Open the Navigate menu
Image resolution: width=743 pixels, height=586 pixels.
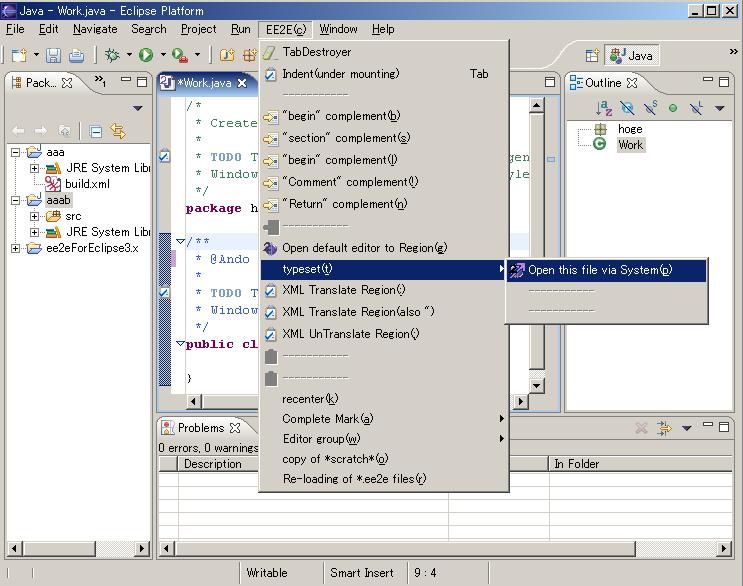pyautogui.click(x=95, y=29)
